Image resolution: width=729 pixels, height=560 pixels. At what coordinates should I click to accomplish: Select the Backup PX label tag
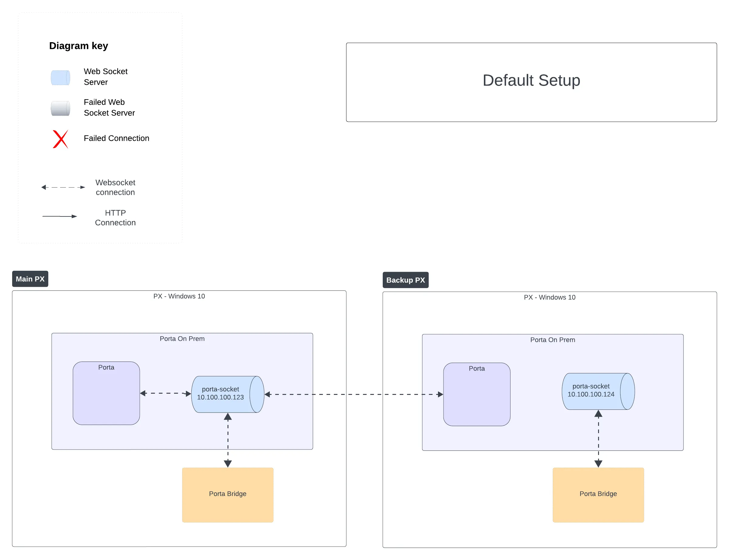pyautogui.click(x=405, y=280)
